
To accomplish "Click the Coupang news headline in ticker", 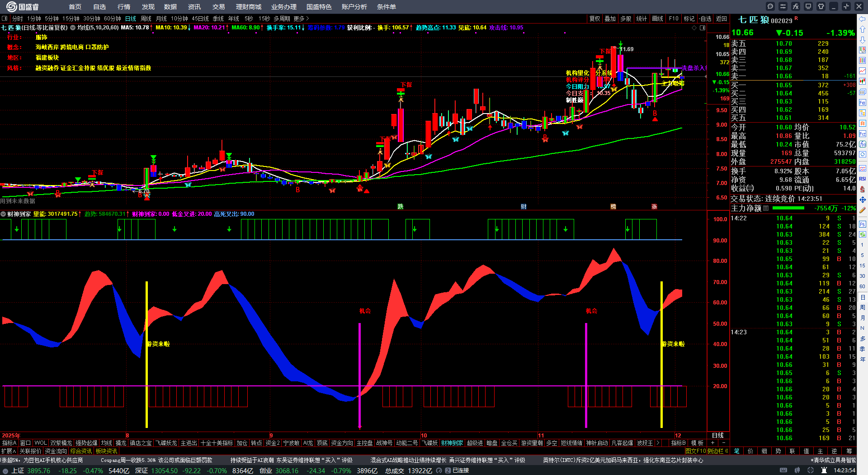I will [x=156, y=460].
